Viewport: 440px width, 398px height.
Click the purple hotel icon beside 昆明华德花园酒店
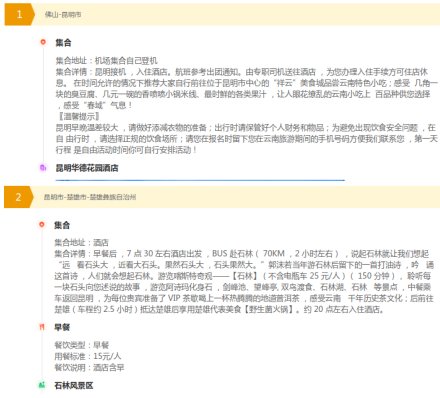[43, 168]
